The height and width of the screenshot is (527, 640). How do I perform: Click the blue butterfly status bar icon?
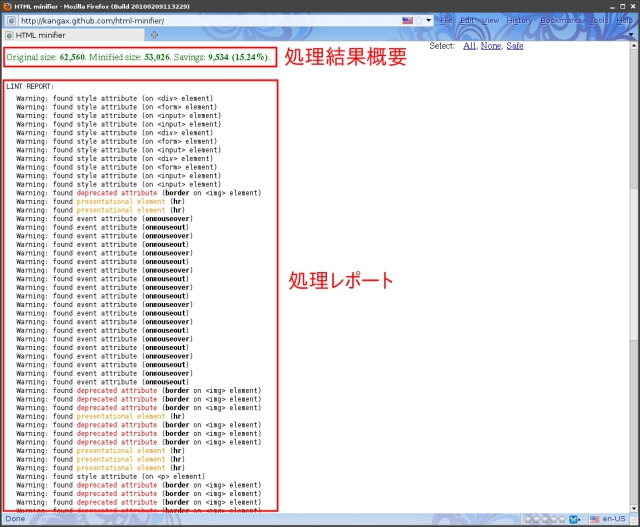574,519
